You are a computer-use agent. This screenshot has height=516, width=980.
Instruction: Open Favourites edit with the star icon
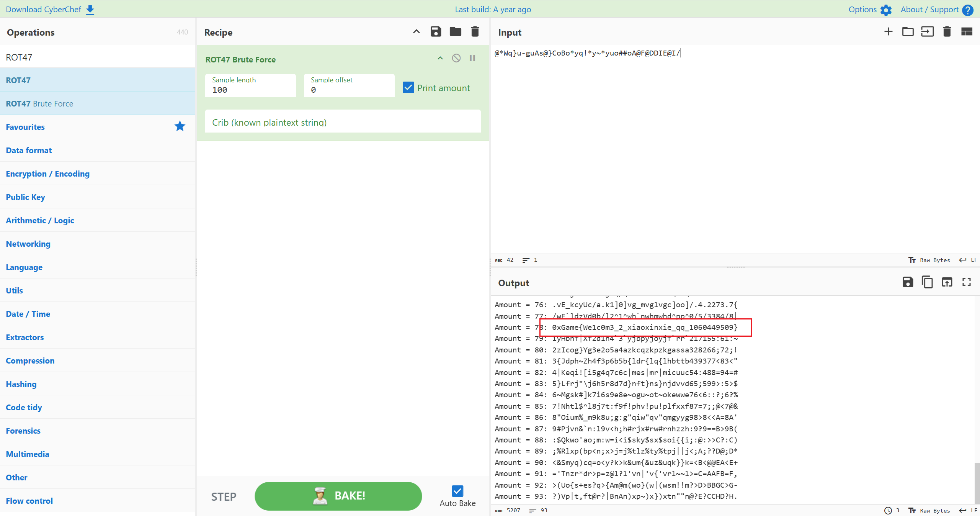click(x=179, y=126)
